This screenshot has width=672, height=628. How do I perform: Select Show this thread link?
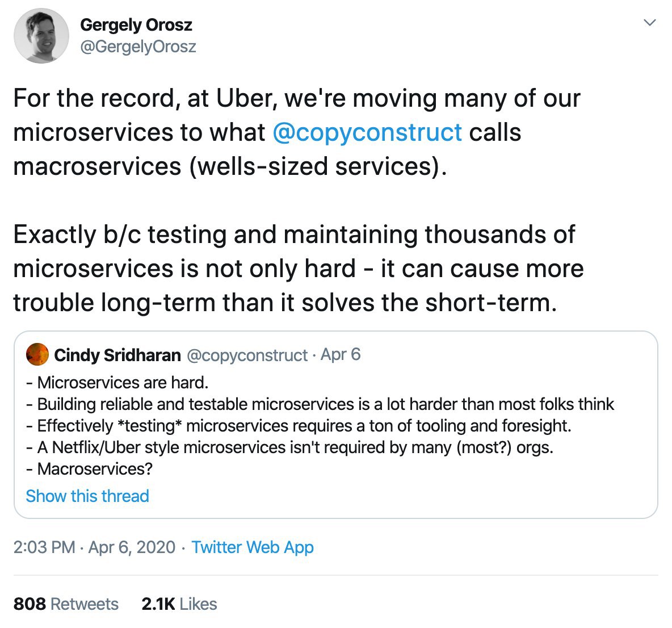[x=87, y=496]
